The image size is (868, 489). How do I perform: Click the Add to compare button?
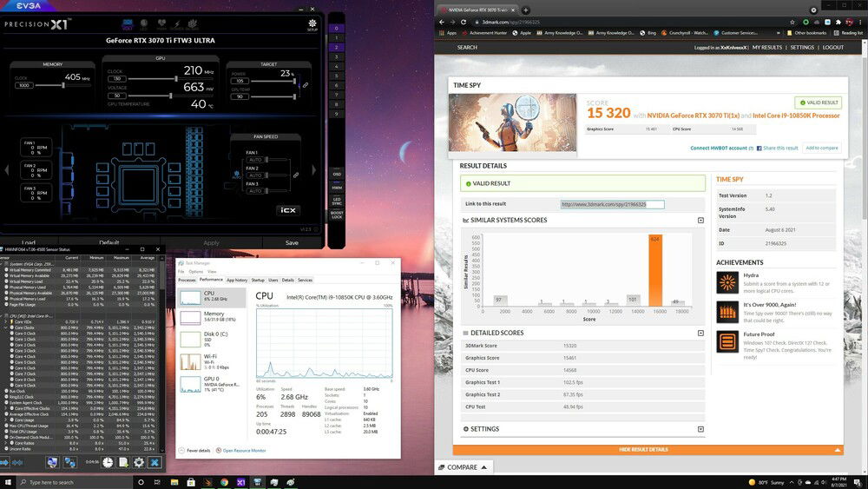click(821, 148)
